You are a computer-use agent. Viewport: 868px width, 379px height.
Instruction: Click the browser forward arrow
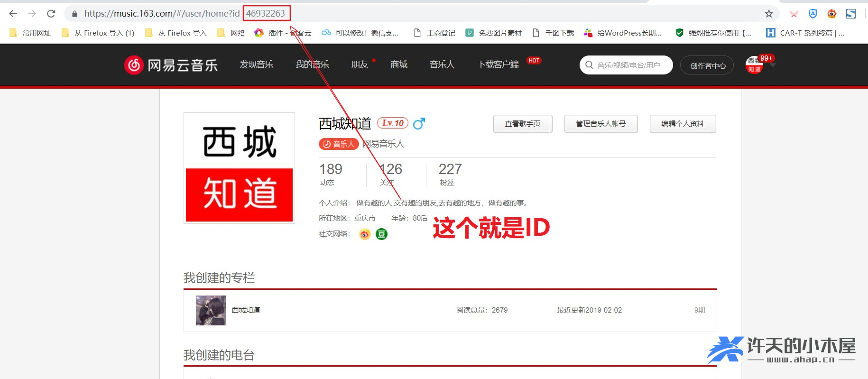click(32, 14)
